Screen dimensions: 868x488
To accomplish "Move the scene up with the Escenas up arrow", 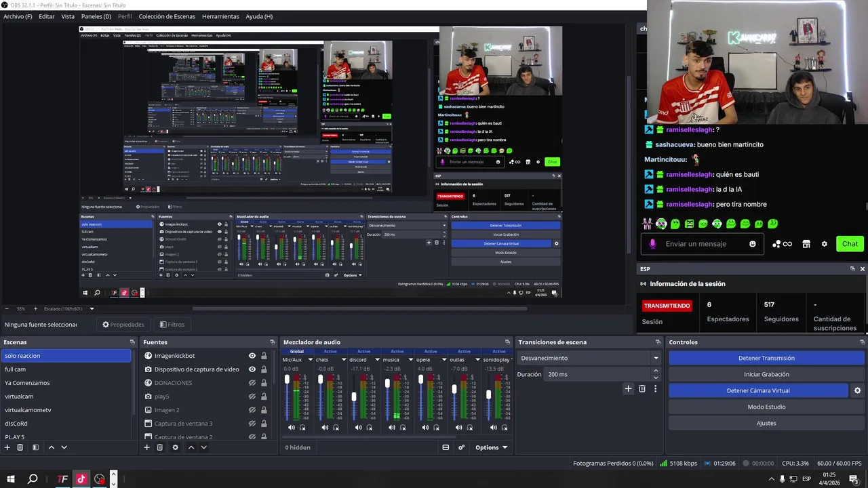I will [51, 447].
